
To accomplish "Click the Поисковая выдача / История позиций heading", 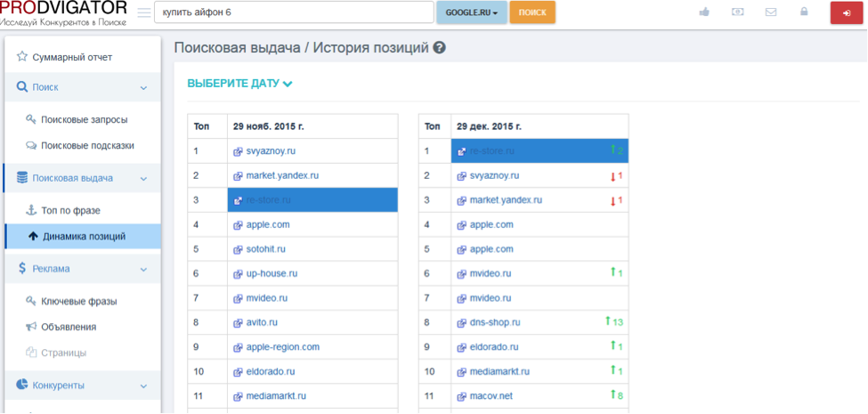I will click(x=301, y=48).
